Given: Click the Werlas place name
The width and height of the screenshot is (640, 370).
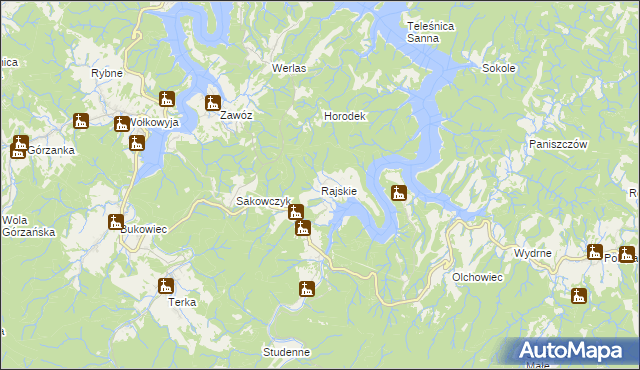Looking at the screenshot, I should (x=289, y=68).
